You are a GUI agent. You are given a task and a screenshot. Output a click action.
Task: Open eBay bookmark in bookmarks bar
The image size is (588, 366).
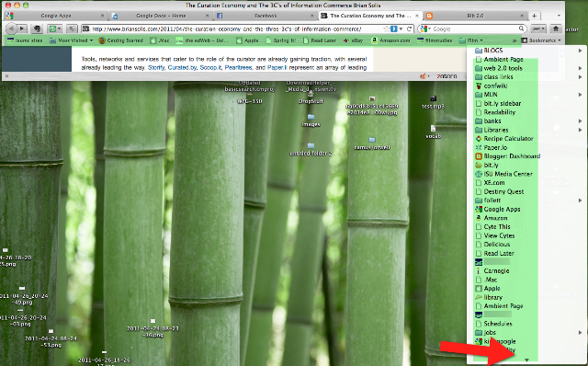tap(353, 40)
